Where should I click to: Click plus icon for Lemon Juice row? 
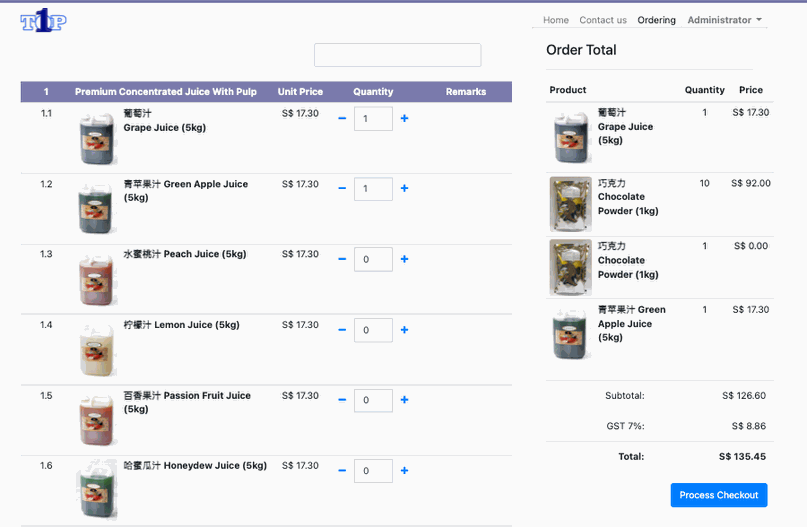[x=404, y=330]
